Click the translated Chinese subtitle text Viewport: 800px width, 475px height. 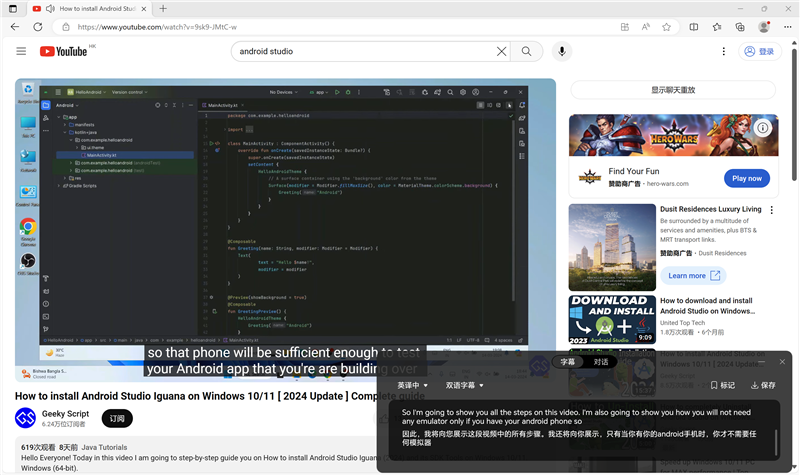pos(579,438)
